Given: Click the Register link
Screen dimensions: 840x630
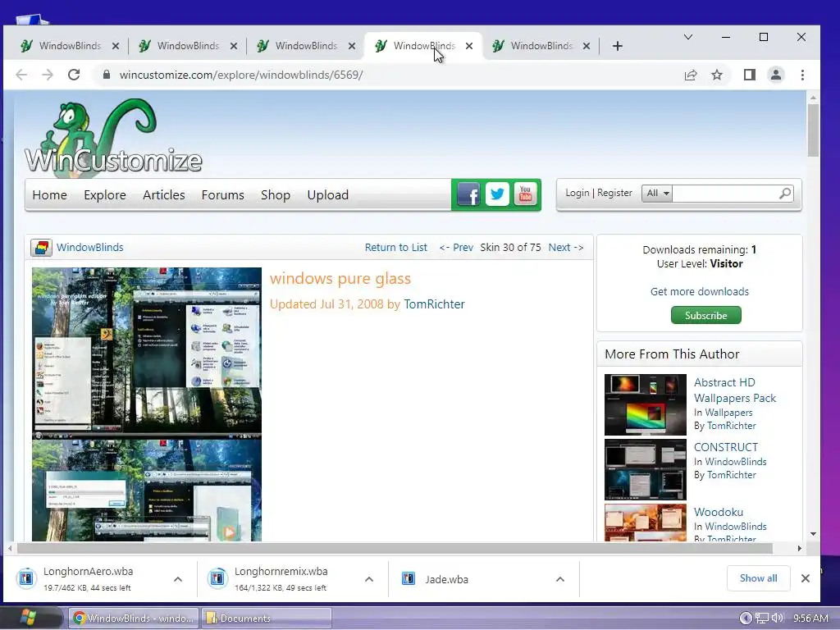Looking at the screenshot, I should point(614,193).
